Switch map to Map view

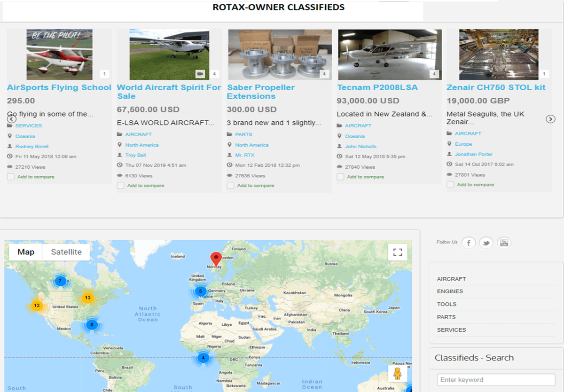click(x=26, y=252)
